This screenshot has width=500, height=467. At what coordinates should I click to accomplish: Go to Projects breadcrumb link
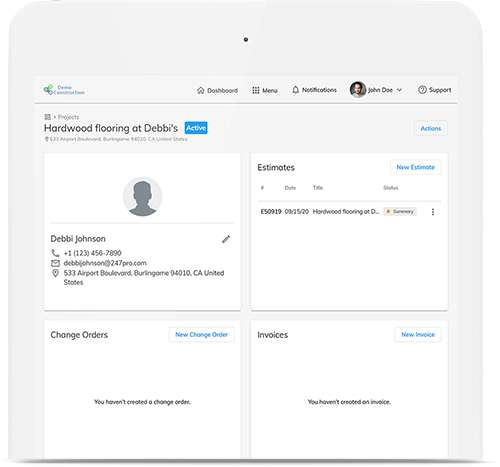point(68,117)
